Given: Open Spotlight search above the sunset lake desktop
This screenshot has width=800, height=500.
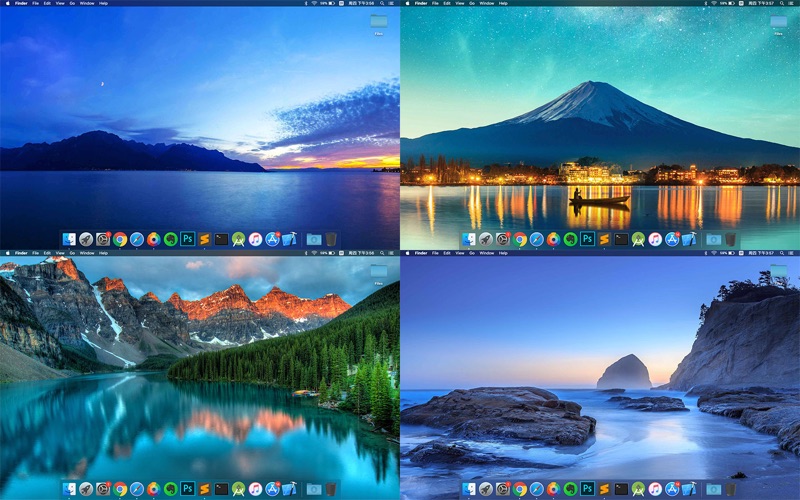Looking at the screenshot, I should pos(382,3).
